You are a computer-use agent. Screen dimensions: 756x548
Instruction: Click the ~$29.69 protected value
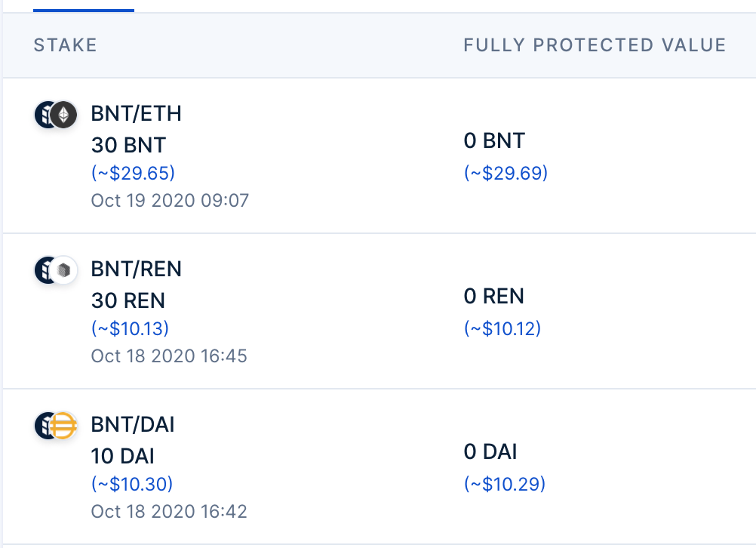(506, 174)
